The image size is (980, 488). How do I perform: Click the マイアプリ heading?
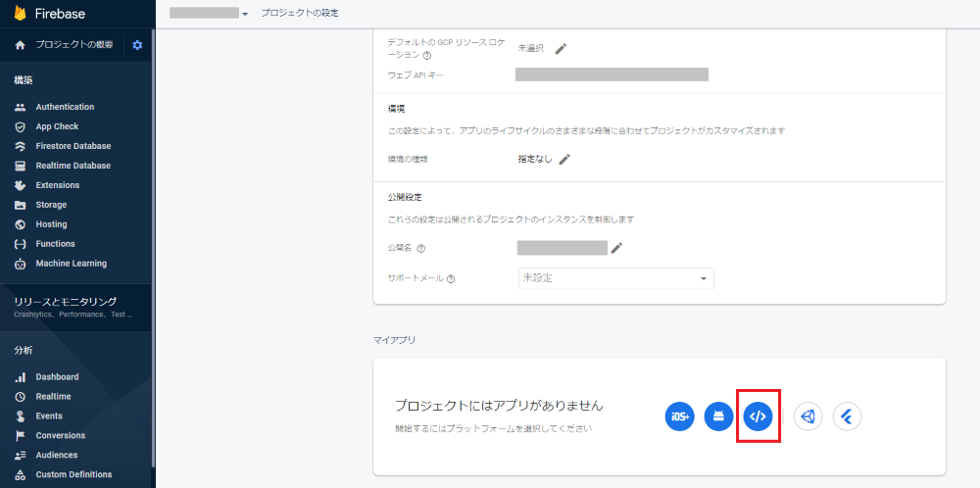[x=394, y=340]
